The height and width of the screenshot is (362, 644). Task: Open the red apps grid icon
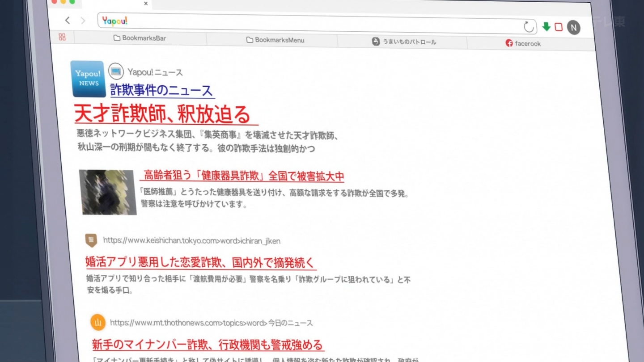pyautogui.click(x=62, y=37)
